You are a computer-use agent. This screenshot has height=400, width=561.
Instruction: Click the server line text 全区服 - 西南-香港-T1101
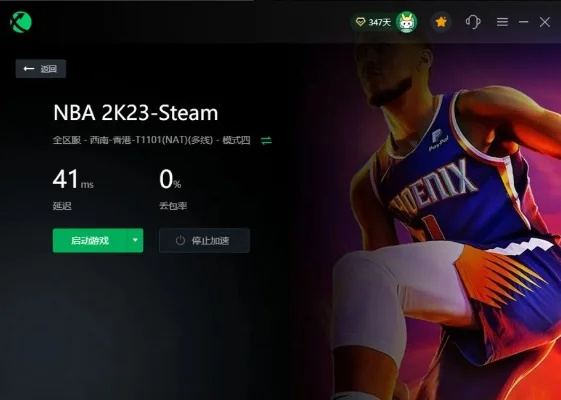click(152, 140)
